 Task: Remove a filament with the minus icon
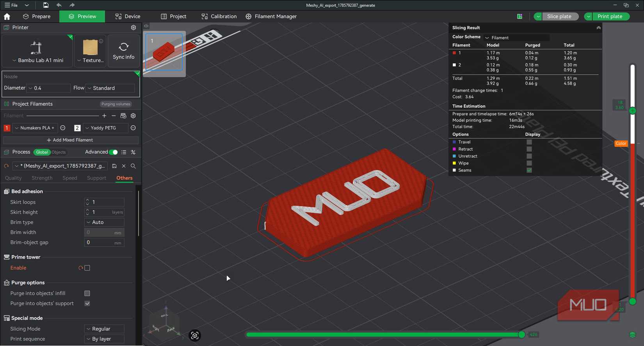pyautogui.click(x=114, y=116)
